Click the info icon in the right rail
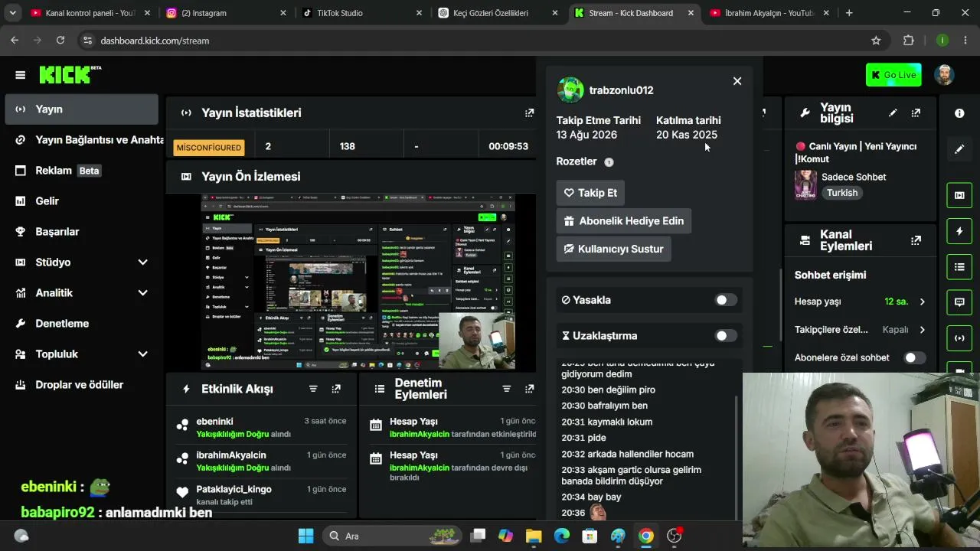Image resolution: width=980 pixels, height=551 pixels. 959,113
